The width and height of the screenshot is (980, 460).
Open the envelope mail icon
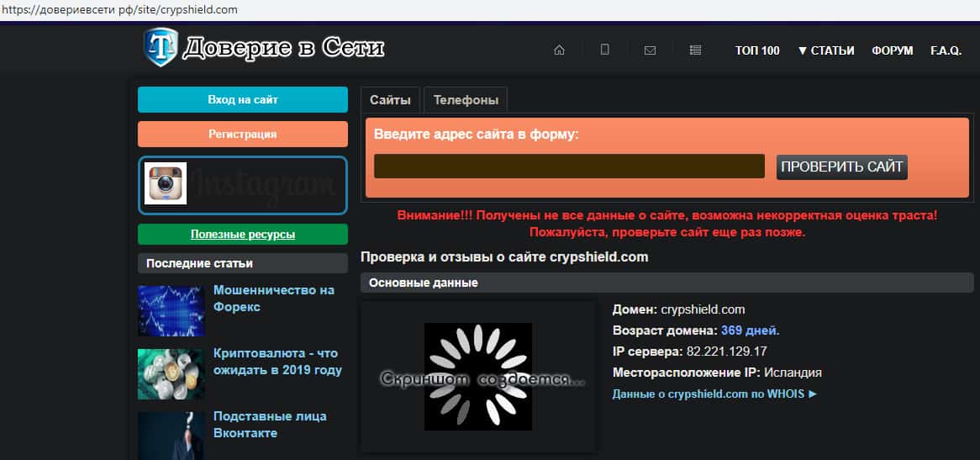click(x=650, y=50)
